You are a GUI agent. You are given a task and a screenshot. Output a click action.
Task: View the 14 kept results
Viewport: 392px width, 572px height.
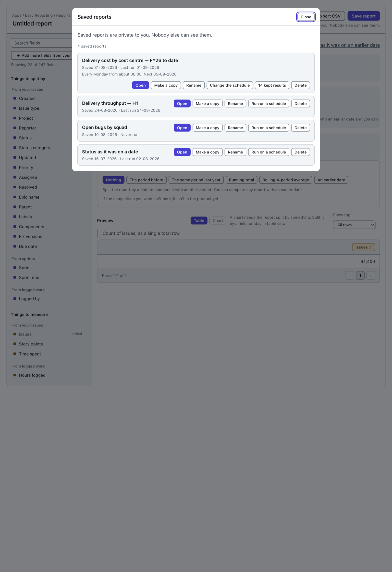[272, 85]
